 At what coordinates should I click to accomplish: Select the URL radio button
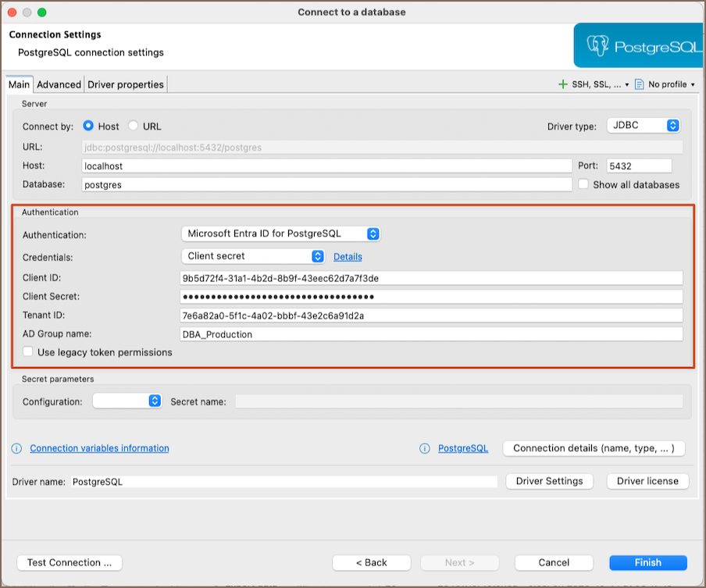tap(134, 126)
